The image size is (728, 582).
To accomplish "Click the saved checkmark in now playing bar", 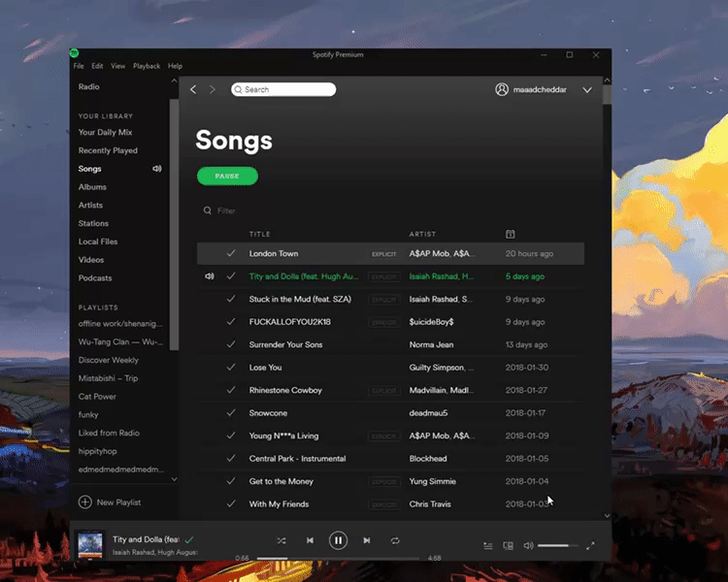I will [x=189, y=539].
